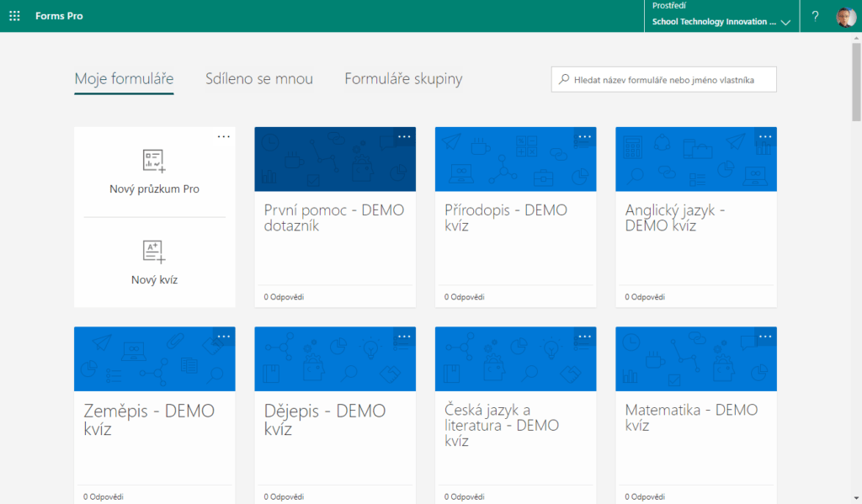The width and height of the screenshot is (862, 504).
Task: Click the Nový kvíz icon
Action: (x=153, y=252)
